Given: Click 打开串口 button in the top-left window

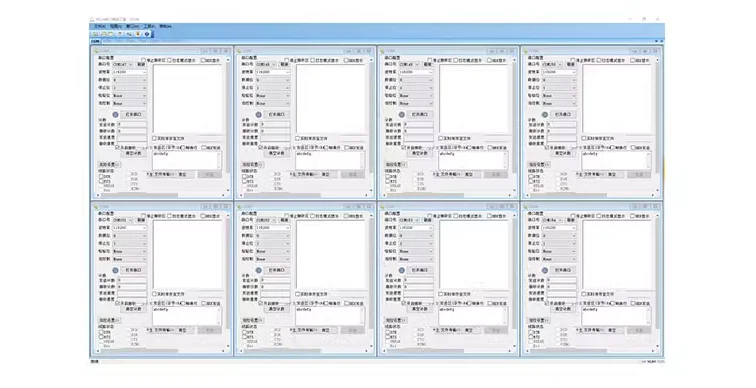Looking at the screenshot, I should tap(133, 114).
